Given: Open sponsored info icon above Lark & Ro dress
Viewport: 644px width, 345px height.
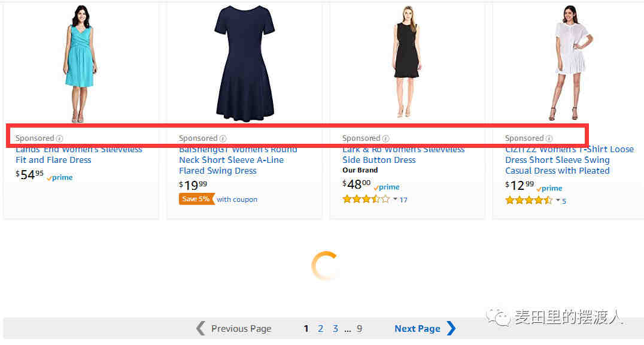Looking at the screenshot, I should (385, 138).
